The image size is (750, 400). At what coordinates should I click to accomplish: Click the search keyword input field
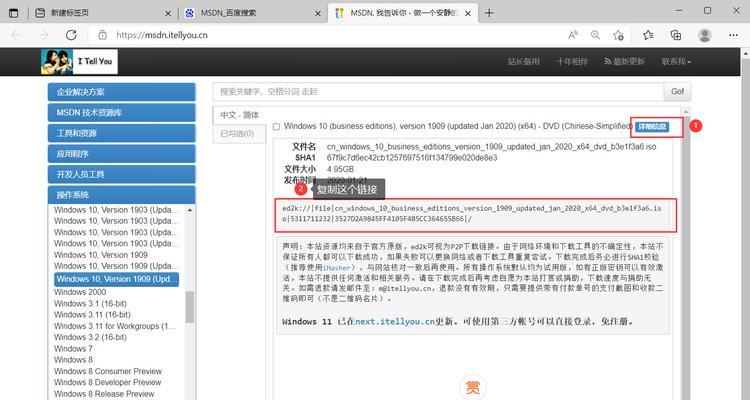click(438, 91)
